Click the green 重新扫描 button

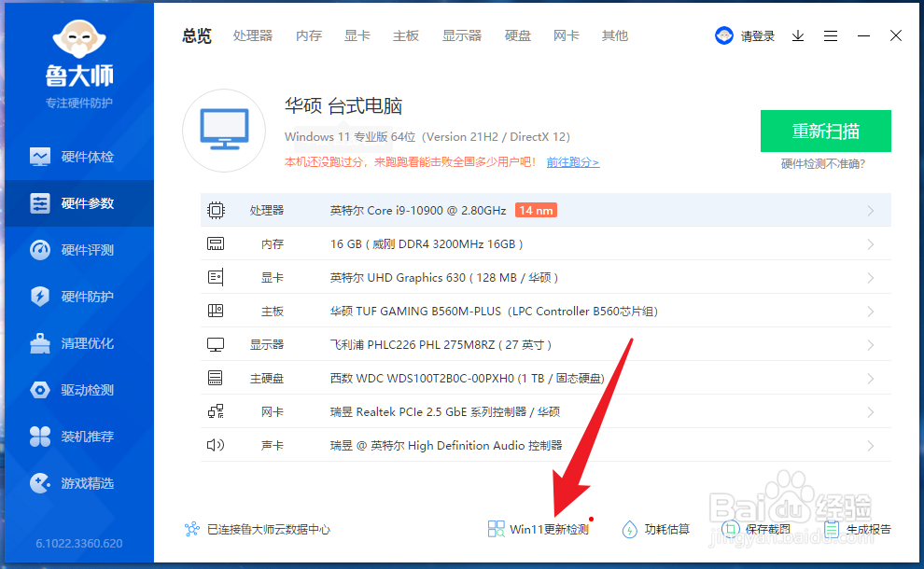pos(826,131)
